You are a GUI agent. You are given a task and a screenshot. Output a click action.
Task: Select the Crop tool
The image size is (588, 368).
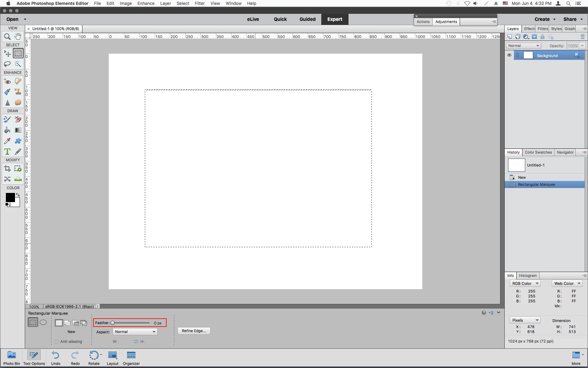coord(7,168)
